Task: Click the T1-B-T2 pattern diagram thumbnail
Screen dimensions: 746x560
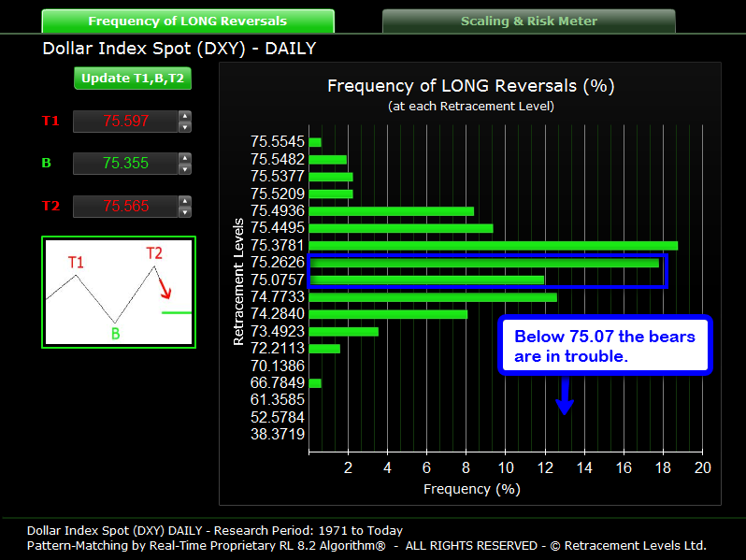Action: (118, 292)
